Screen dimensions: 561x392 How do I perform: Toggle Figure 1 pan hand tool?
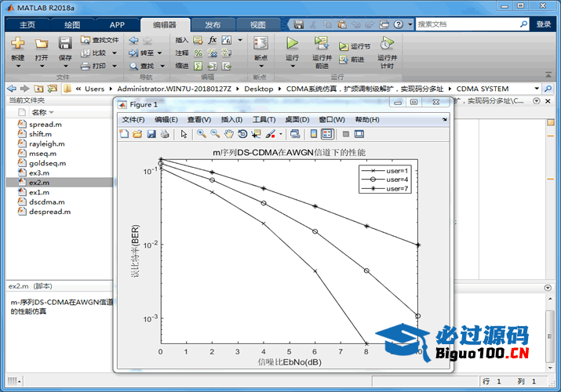tap(228, 134)
